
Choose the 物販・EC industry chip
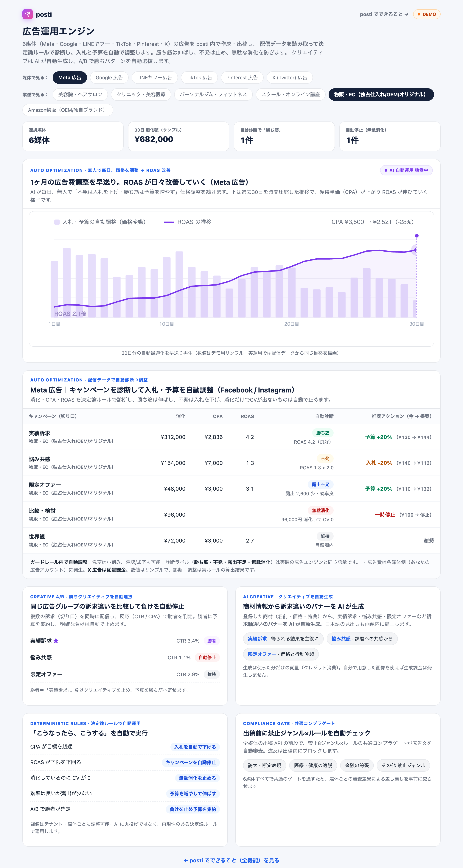pyautogui.click(x=381, y=94)
